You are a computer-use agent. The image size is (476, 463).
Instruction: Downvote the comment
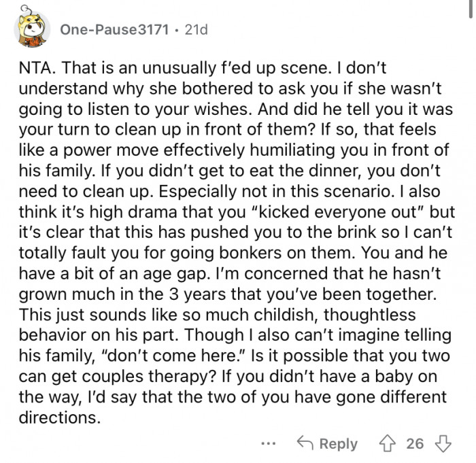coord(444,443)
